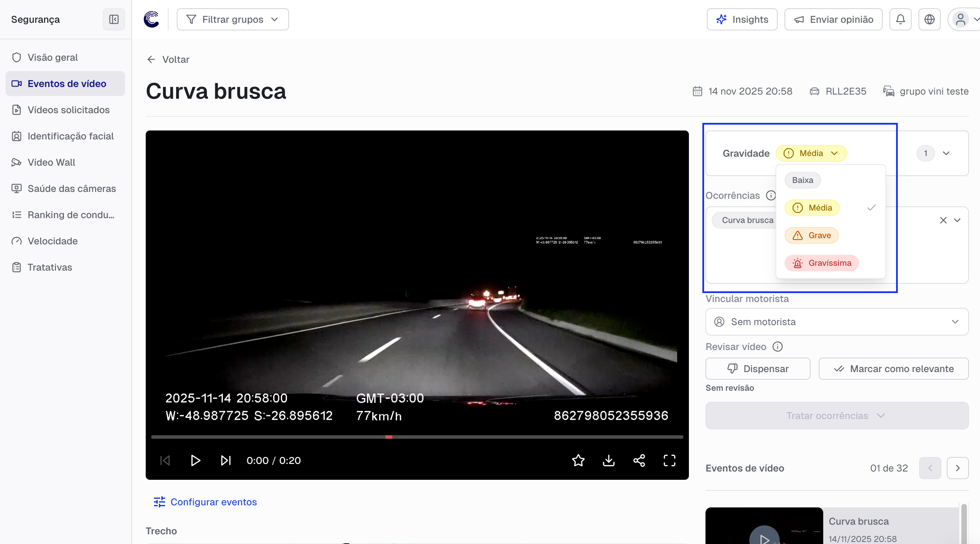Select Baixa severity option

(x=803, y=180)
